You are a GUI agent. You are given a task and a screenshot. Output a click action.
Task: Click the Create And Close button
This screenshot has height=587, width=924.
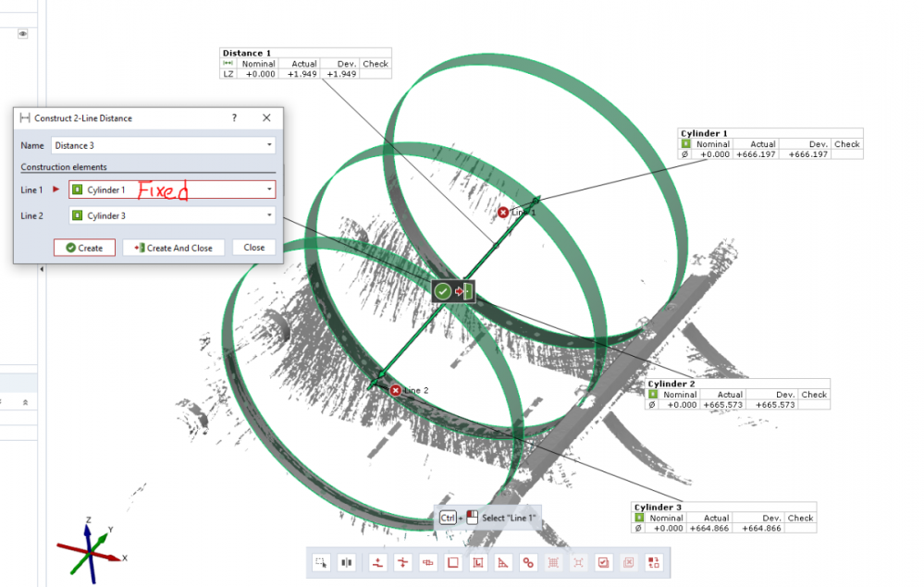click(x=173, y=248)
